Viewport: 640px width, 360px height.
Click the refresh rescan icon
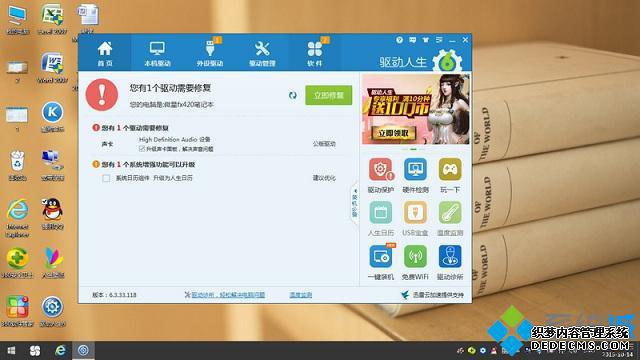click(x=293, y=95)
